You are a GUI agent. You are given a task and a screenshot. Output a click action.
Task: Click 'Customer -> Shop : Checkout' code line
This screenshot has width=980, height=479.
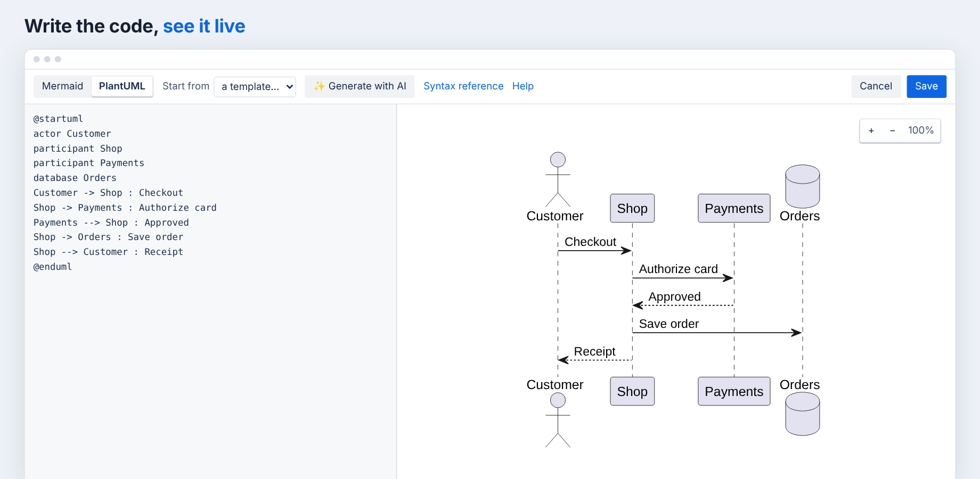108,193
